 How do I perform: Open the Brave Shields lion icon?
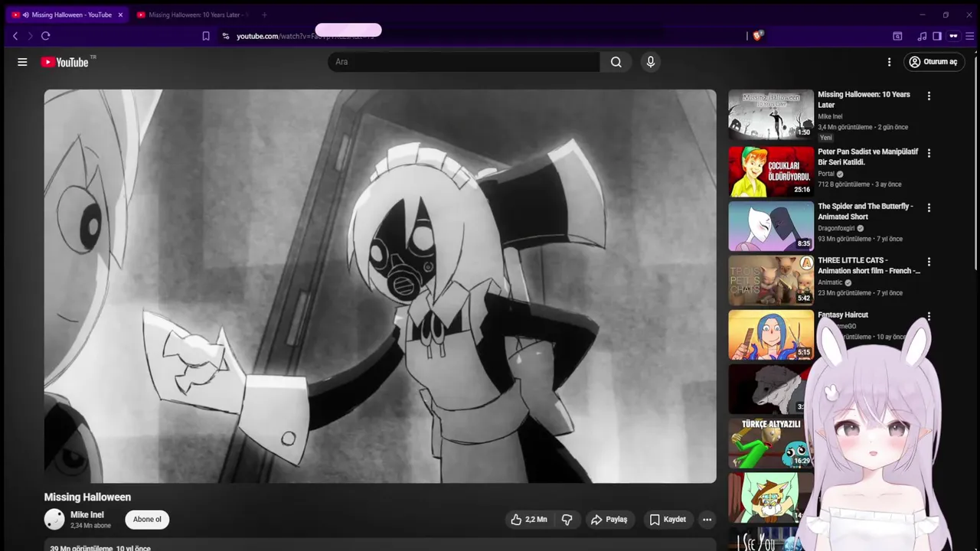tap(758, 35)
